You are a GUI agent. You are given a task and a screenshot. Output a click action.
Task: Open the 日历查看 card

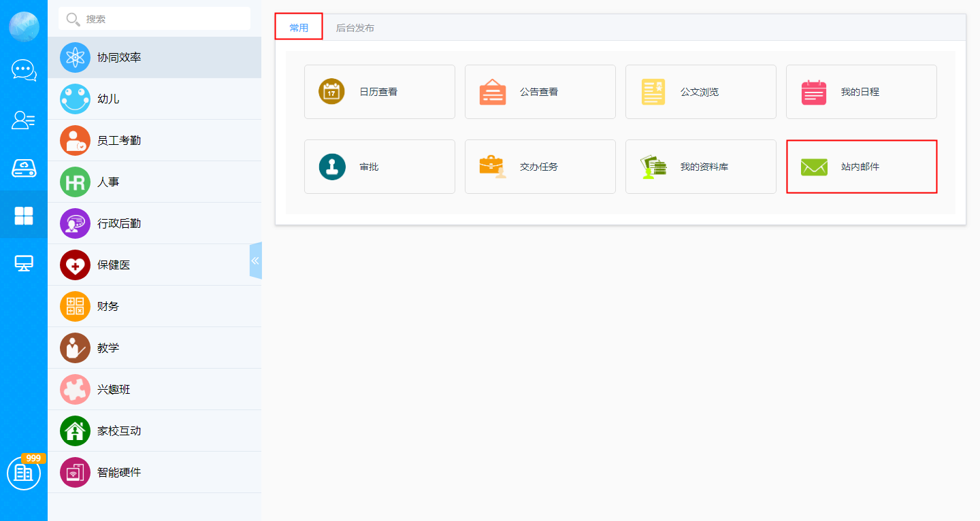380,92
